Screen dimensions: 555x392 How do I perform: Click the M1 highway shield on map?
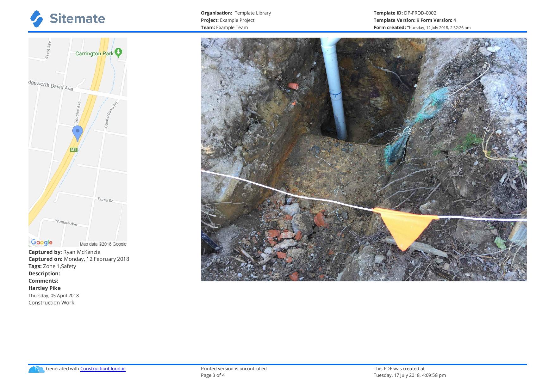(73, 150)
